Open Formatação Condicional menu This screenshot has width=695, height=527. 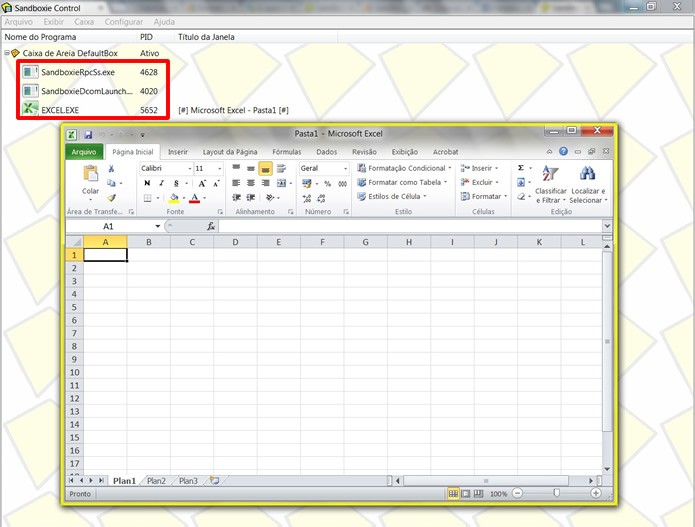(404, 168)
